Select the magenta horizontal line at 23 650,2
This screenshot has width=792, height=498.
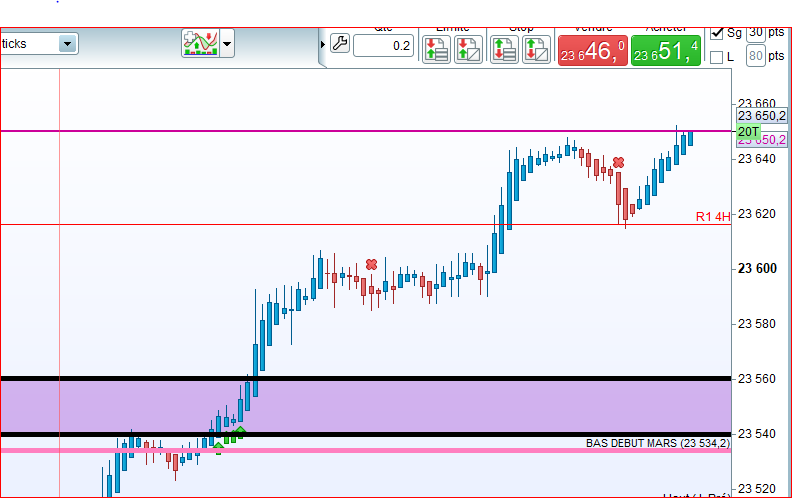[366, 131]
